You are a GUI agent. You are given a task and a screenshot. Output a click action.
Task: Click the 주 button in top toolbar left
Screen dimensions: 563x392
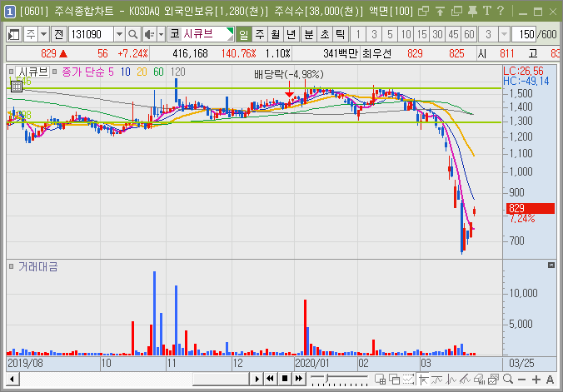(31, 34)
